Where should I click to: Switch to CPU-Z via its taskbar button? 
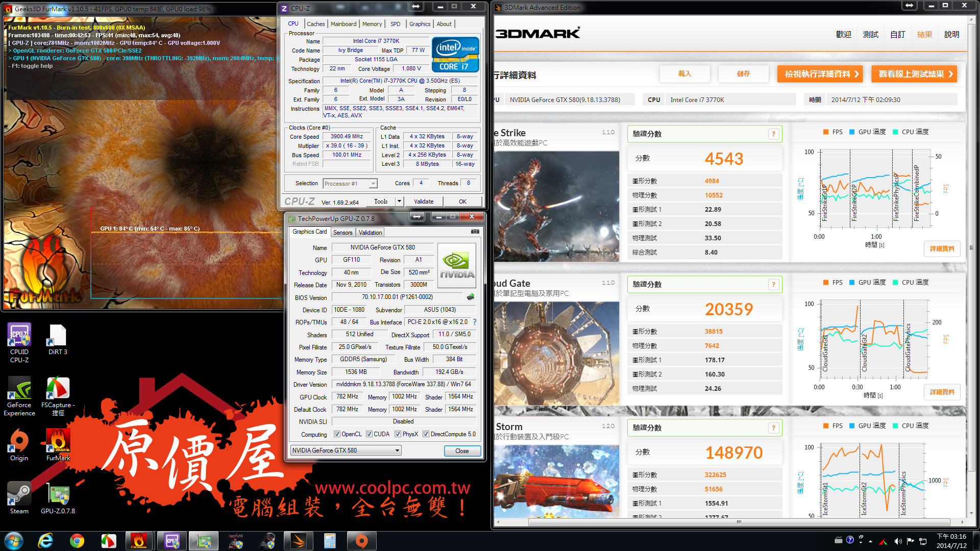click(x=172, y=541)
